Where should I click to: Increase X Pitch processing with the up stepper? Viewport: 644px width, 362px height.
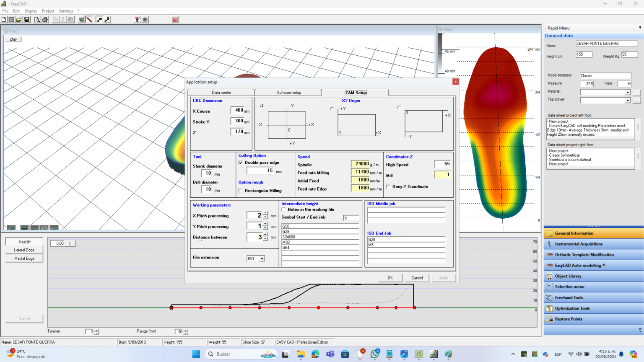pyautogui.click(x=265, y=214)
